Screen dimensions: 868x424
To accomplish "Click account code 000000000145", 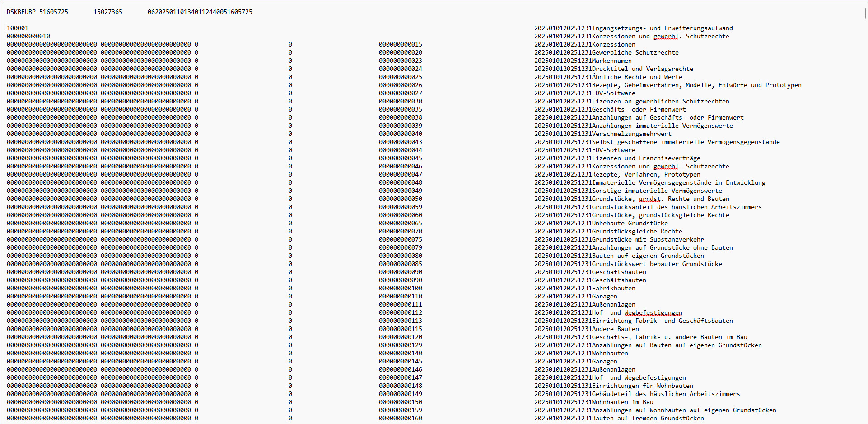I will point(401,361).
